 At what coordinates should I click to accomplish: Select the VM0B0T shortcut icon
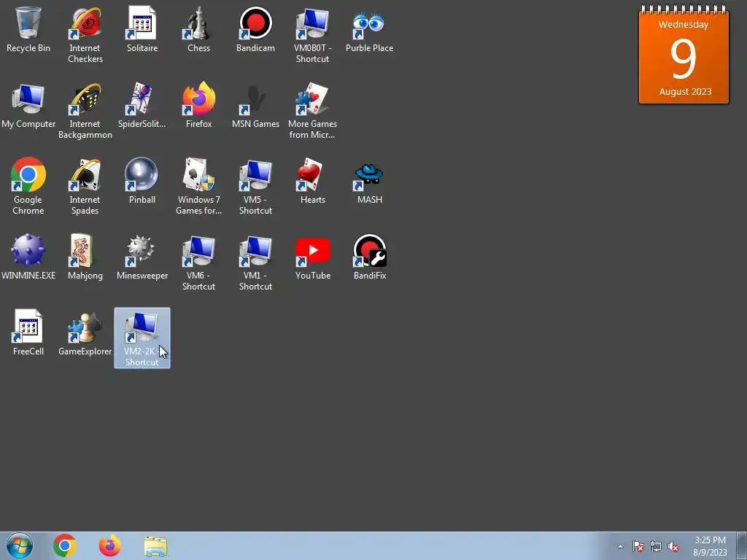point(312,35)
